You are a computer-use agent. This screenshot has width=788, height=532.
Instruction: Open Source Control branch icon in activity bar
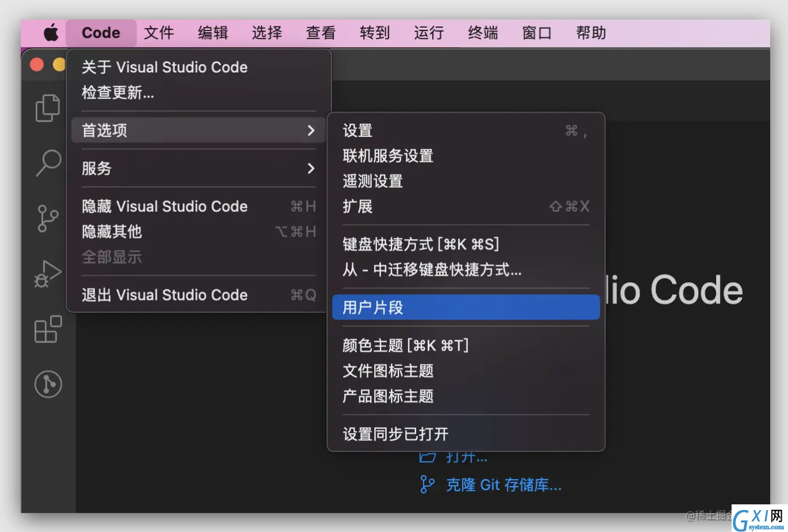[48, 218]
